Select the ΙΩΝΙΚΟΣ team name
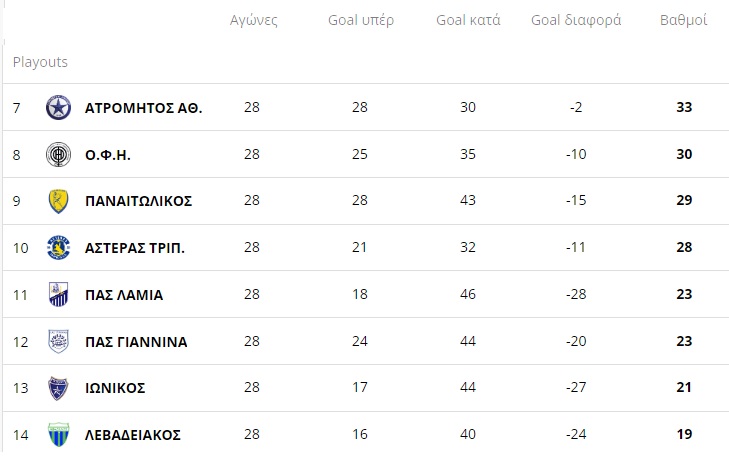The image size is (729, 465). [x=115, y=388]
